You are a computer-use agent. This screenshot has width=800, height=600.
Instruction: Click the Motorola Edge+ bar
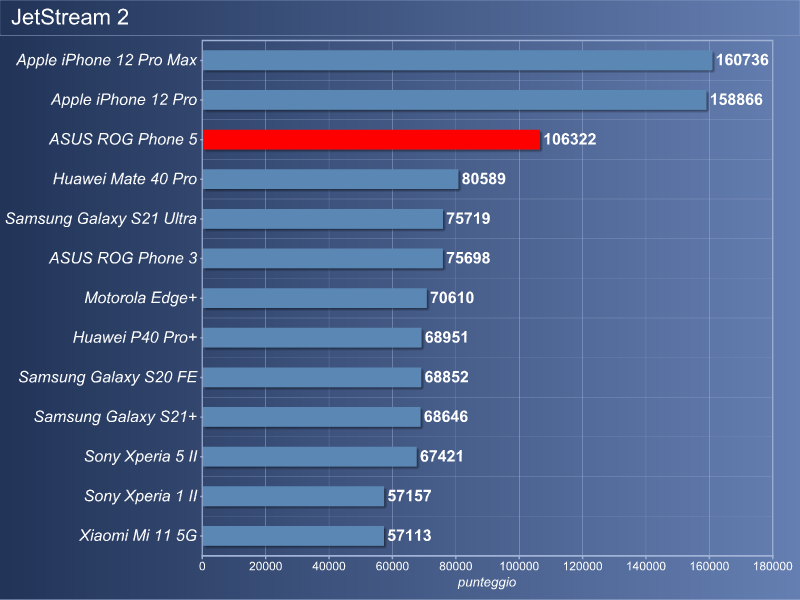pyautogui.click(x=315, y=298)
